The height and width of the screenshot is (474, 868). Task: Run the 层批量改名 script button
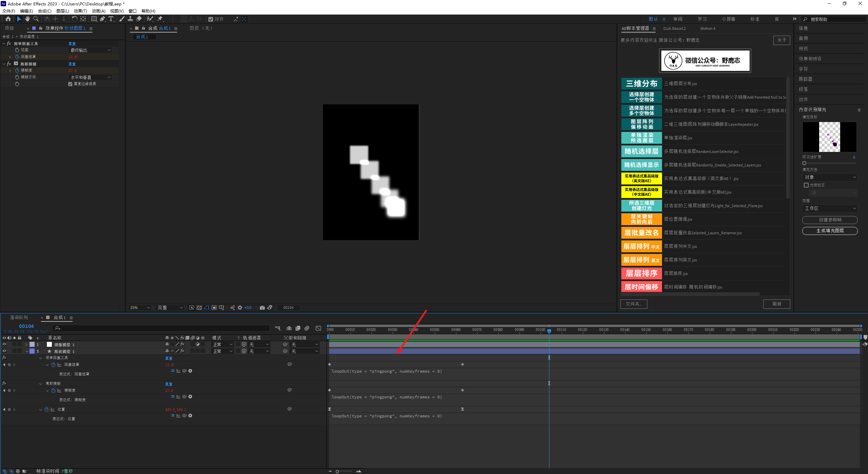(641, 233)
